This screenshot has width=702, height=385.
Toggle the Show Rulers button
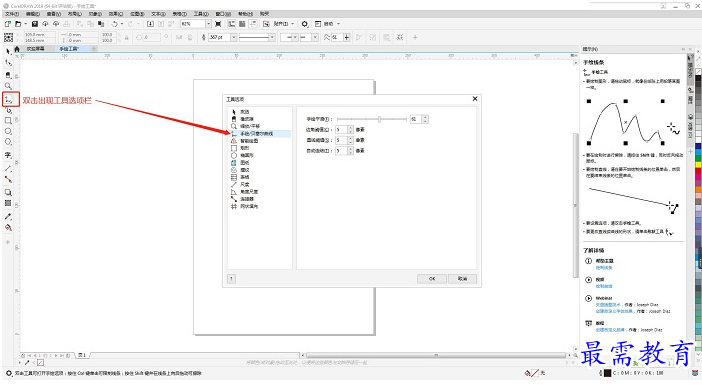[x=231, y=24]
